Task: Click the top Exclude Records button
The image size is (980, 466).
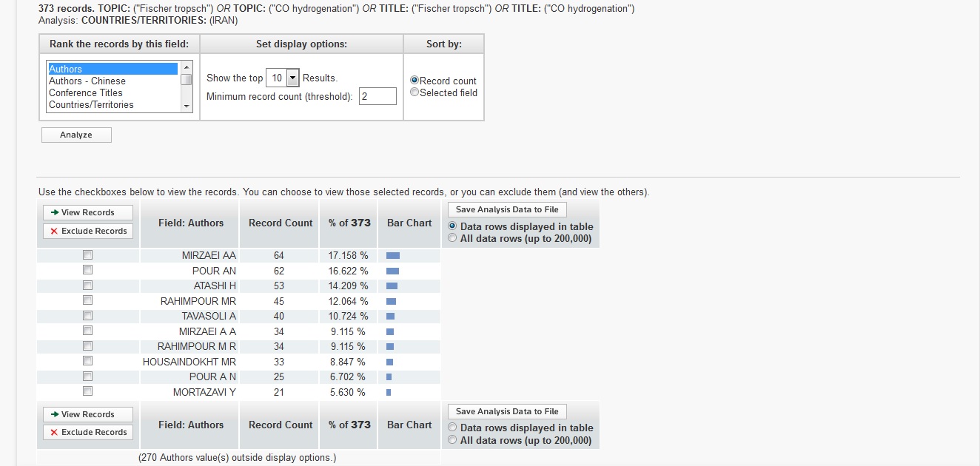Action: pyautogui.click(x=88, y=231)
